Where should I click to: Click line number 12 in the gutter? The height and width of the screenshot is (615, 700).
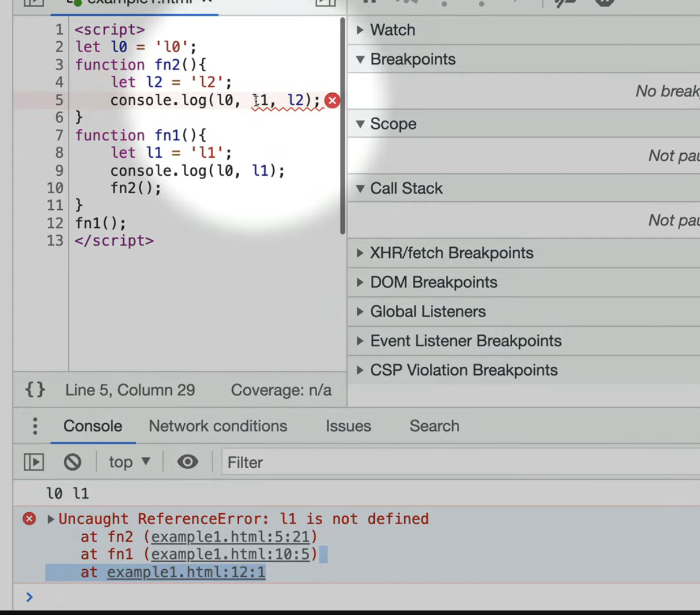coord(55,223)
